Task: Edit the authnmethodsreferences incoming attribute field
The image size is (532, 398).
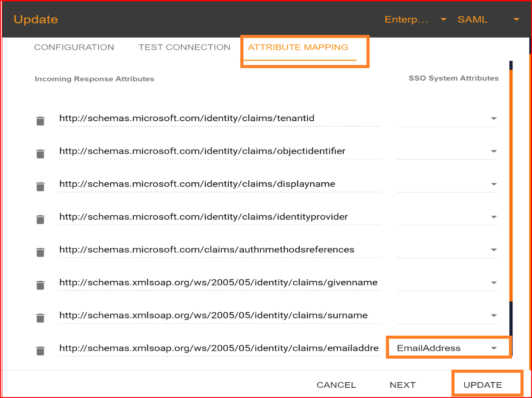Action: (x=220, y=250)
